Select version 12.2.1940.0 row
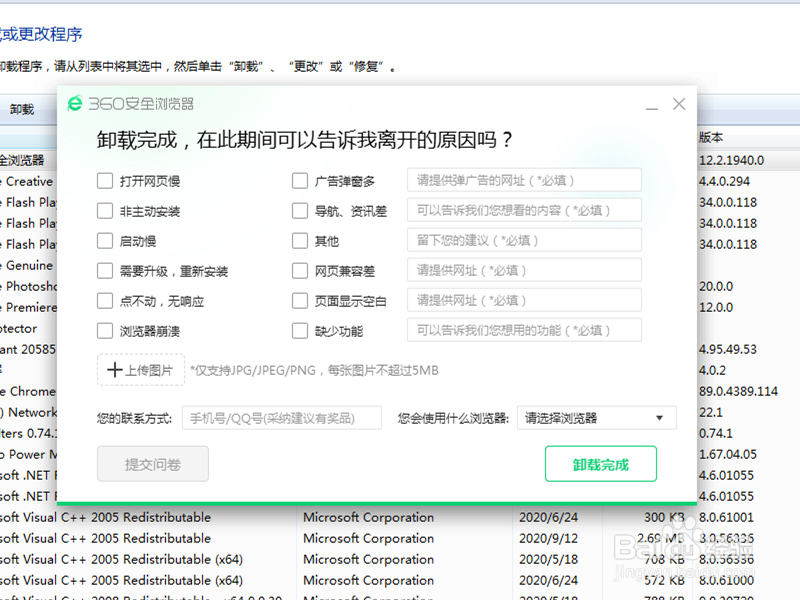Viewport: 800px width, 600px height. [x=731, y=160]
